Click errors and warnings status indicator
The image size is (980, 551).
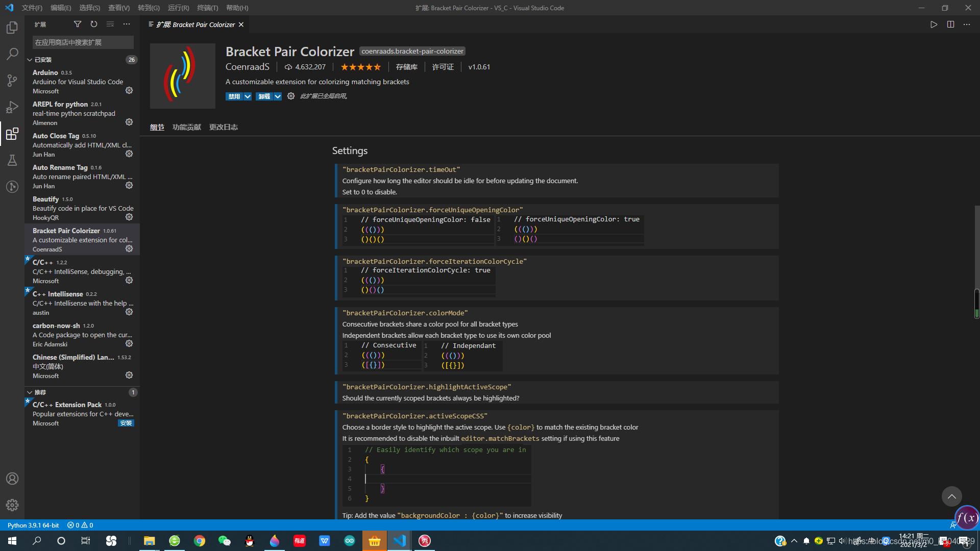(80, 525)
